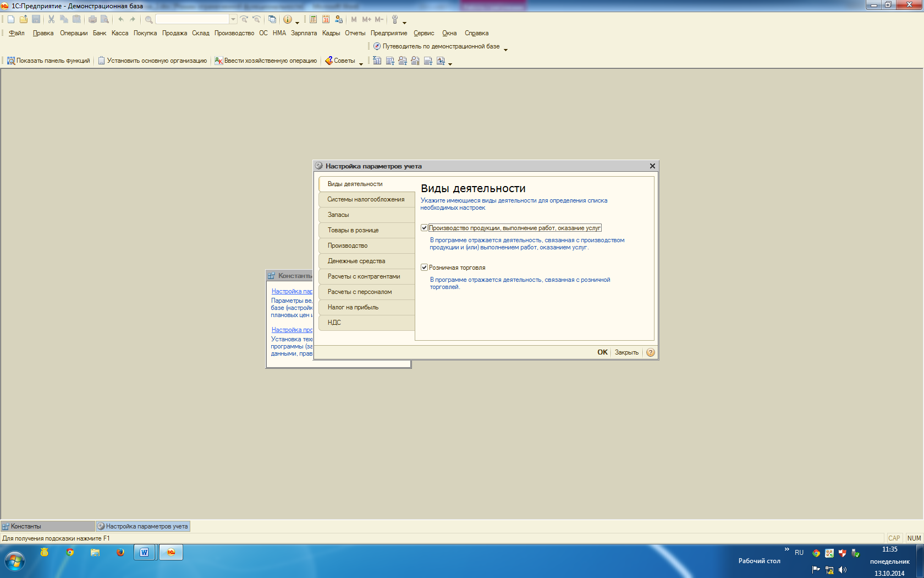Click the Undo arrow icon
The height and width of the screenshot is (578, 924).
[x=120, y=19]
